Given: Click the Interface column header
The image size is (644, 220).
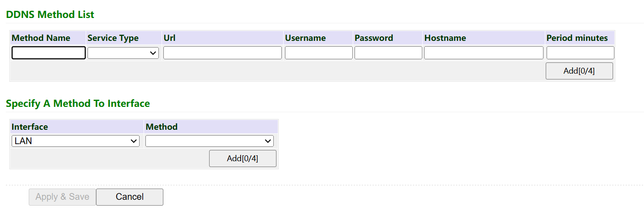Looking at the screenshot, I should click(30, 127).
